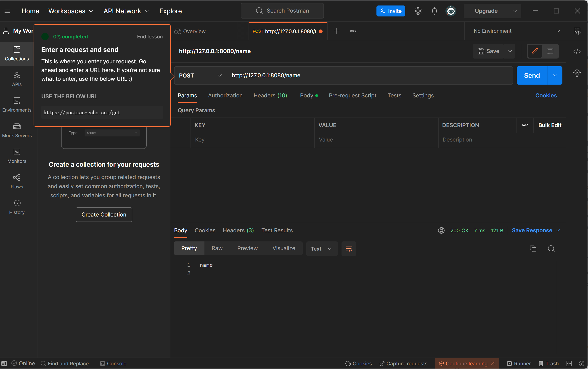Show the Test Results tab
This screenshot has height=369, width=588.
pyautogui.click(x=277, y=230)
